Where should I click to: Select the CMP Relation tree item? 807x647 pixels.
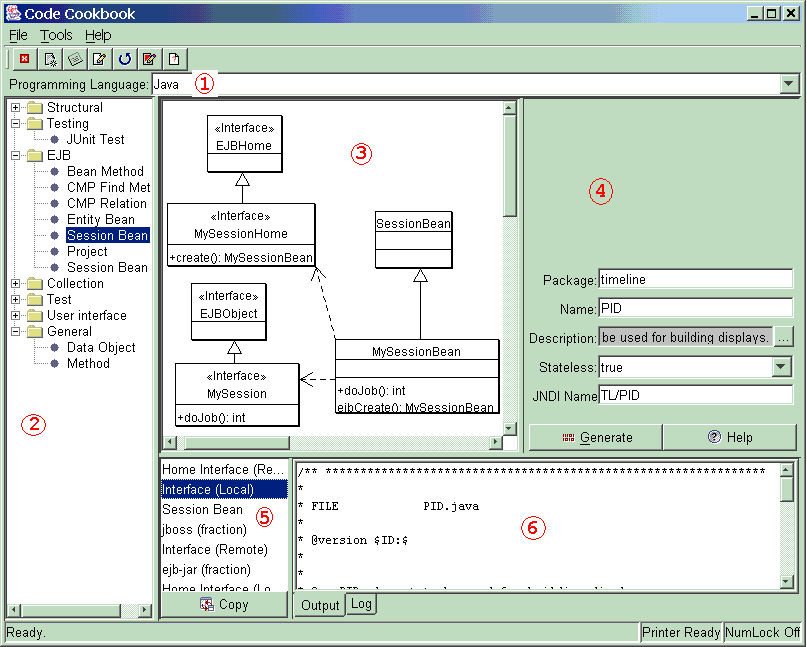click(107, 203)
